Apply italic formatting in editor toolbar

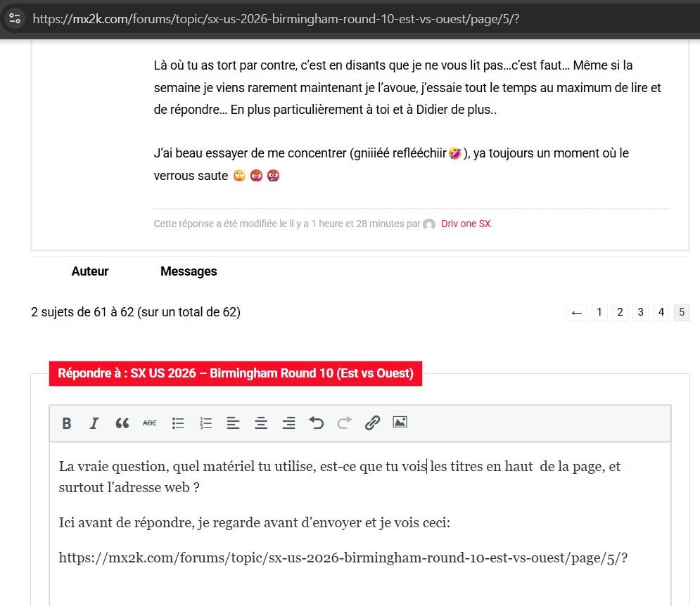94,423
